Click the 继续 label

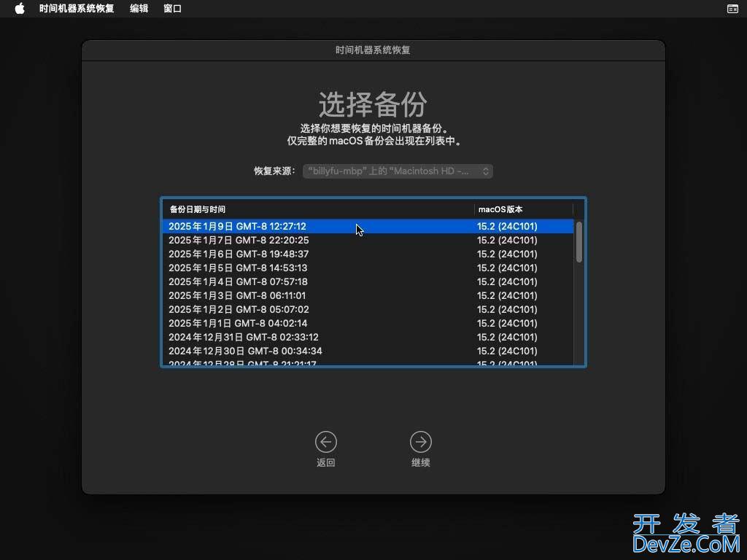click(x=421, y=462)
